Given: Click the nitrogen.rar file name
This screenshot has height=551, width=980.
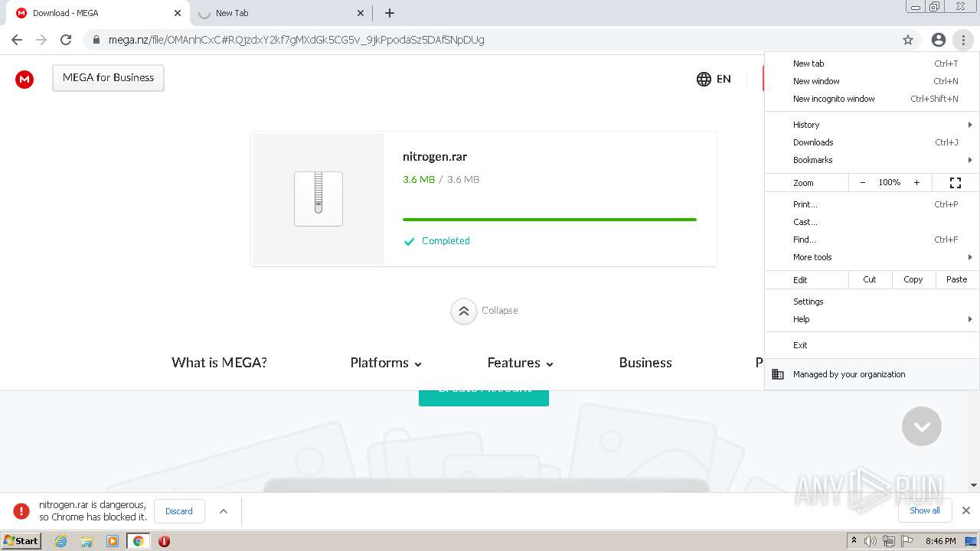Looking at the screenshot, I should click(x=435, y=157).
